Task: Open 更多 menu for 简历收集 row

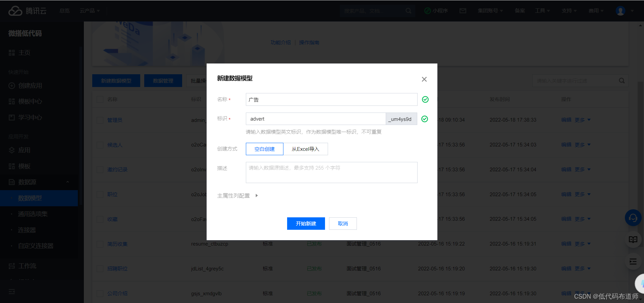Action: pos(583,244)
